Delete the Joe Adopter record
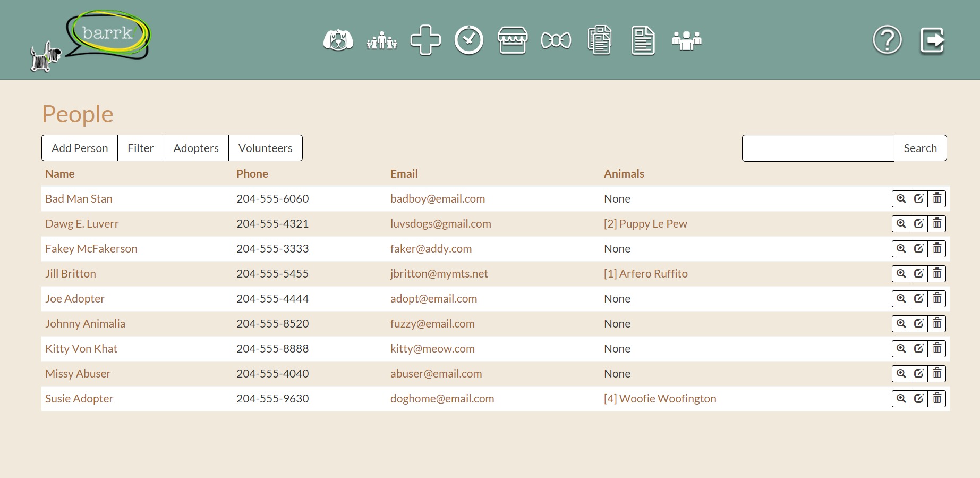Screen dimensions: 980x478 tap(937, 299)
